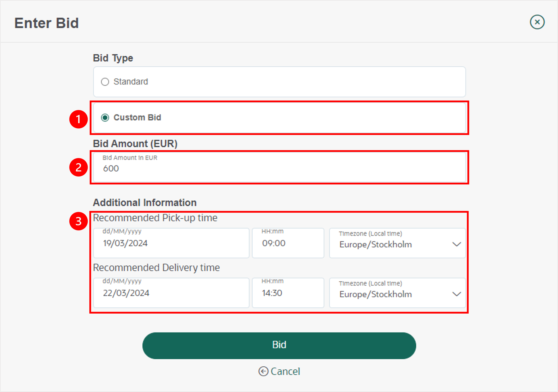Click the Cancel link
This screenshot has height=392, width=558.
pyautogui.click(x=285, y=371)
